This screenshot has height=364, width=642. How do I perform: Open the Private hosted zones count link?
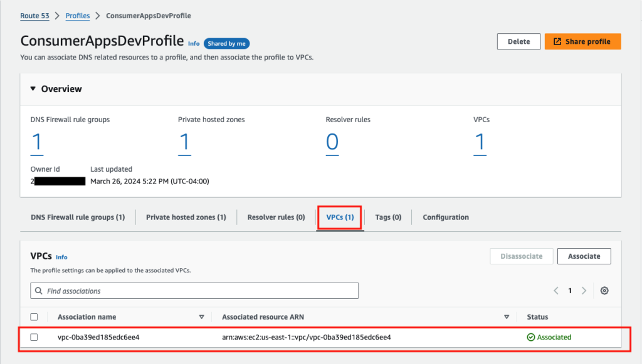(184, 143)
